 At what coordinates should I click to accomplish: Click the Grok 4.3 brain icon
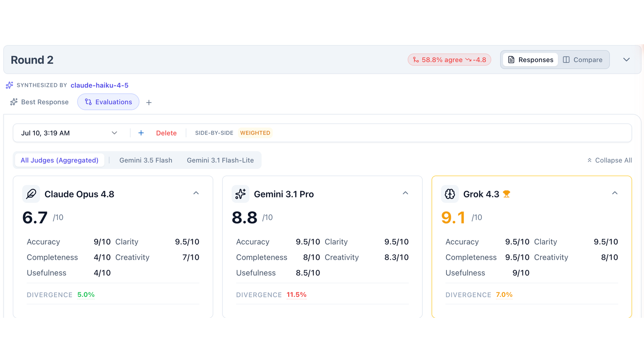coord(450,194)
